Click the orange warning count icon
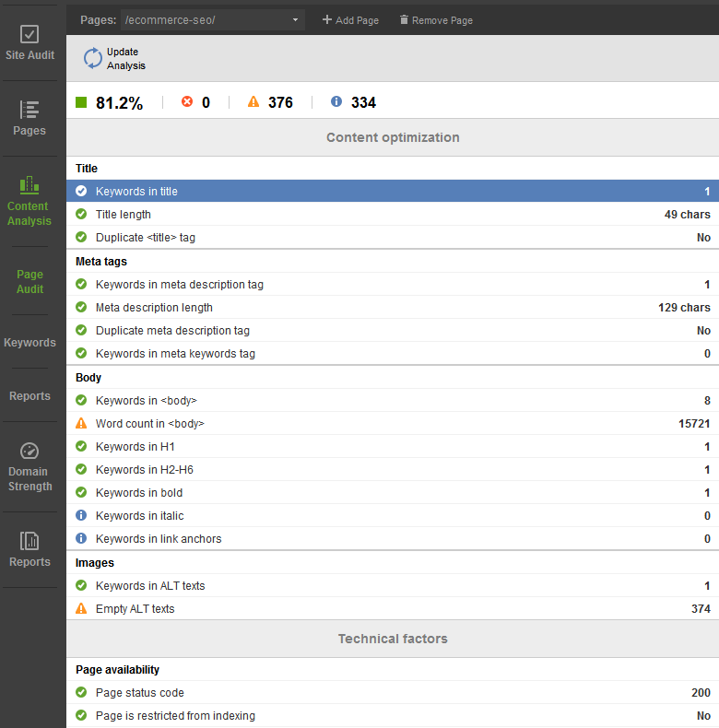Viewport: 719px width, 728px height. (253, 101)
